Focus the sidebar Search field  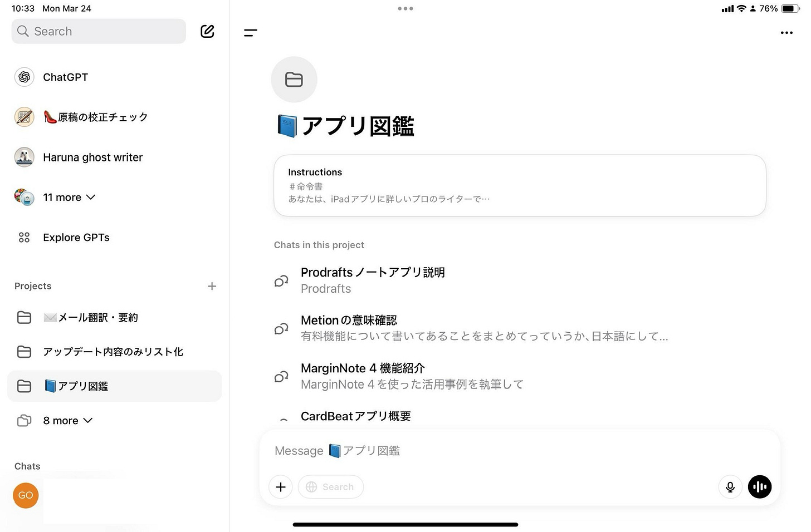99,31
